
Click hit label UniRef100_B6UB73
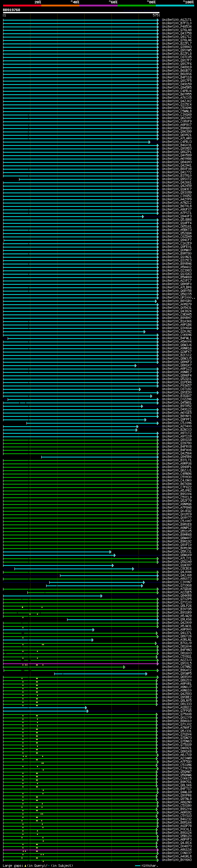click(x=176, y=71)
